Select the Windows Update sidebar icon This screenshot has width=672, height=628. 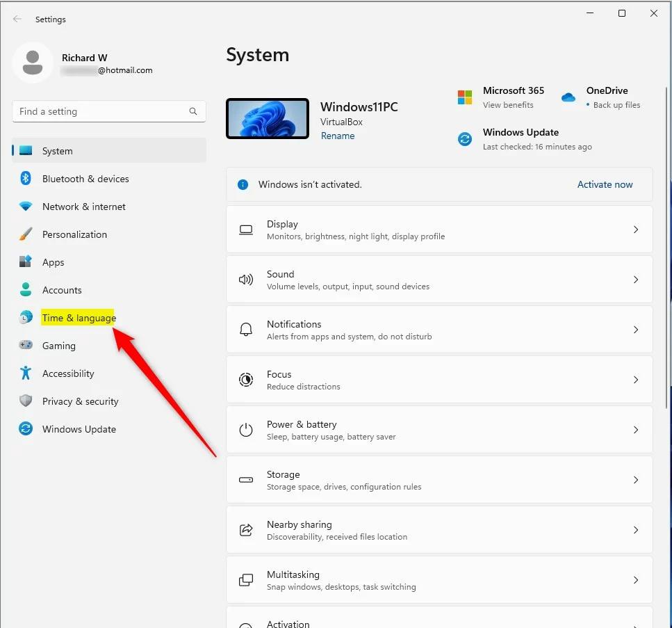(26, 429)
